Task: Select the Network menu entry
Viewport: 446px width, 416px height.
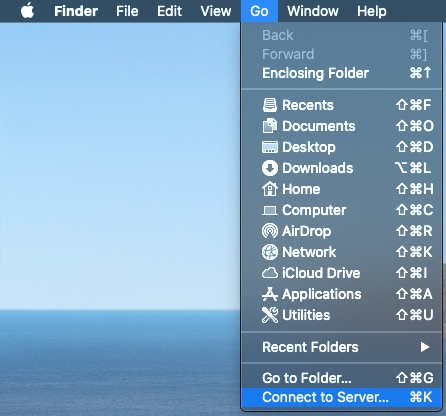Action: (x=342, y=252)
